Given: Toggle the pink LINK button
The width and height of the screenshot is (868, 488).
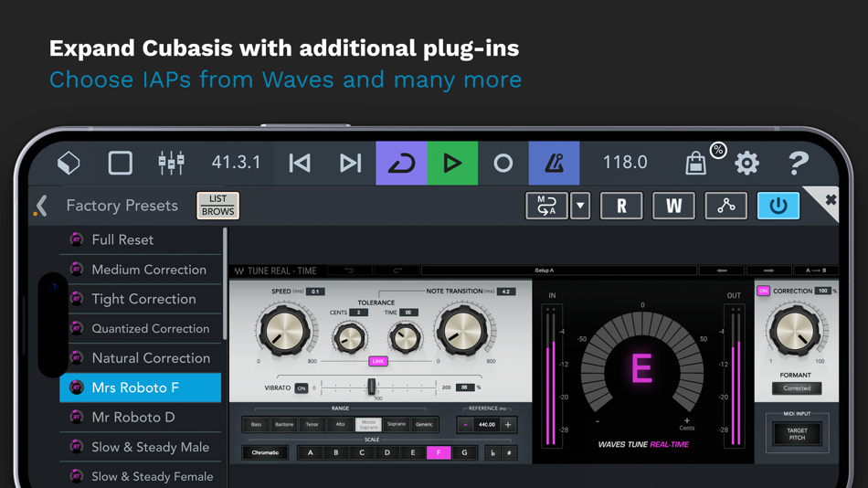Looking at the screenshot, I should pos(378,361).
